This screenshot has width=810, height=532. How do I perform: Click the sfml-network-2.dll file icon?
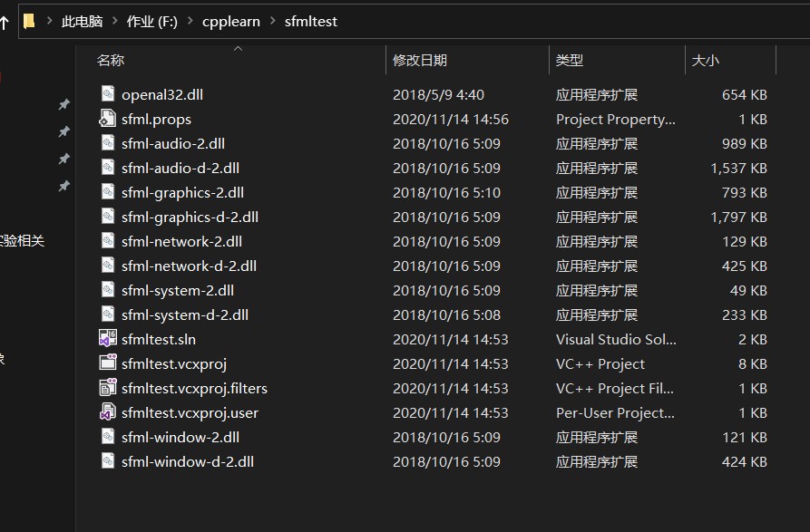(107, 240)
